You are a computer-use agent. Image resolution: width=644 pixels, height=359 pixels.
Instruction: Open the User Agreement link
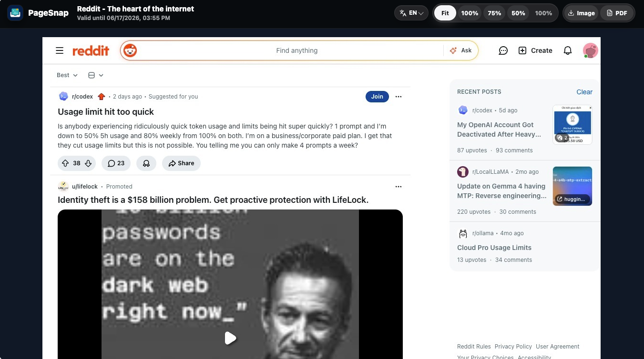pyautogui.click(x=558, y=347)
